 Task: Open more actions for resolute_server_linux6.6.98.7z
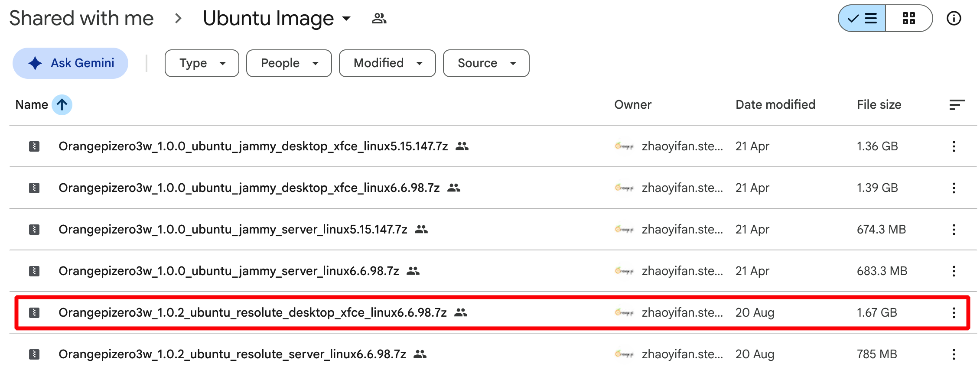(954, 354)
